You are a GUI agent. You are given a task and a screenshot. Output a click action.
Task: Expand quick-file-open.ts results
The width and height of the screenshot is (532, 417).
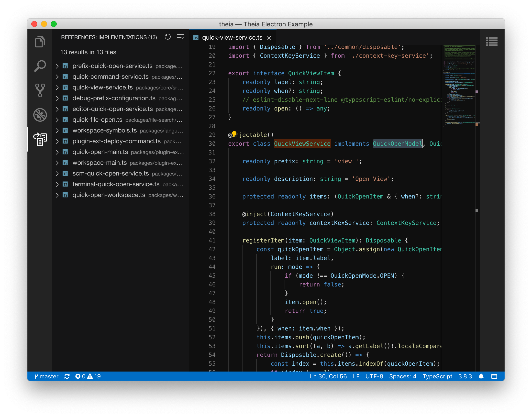point(57,120)
